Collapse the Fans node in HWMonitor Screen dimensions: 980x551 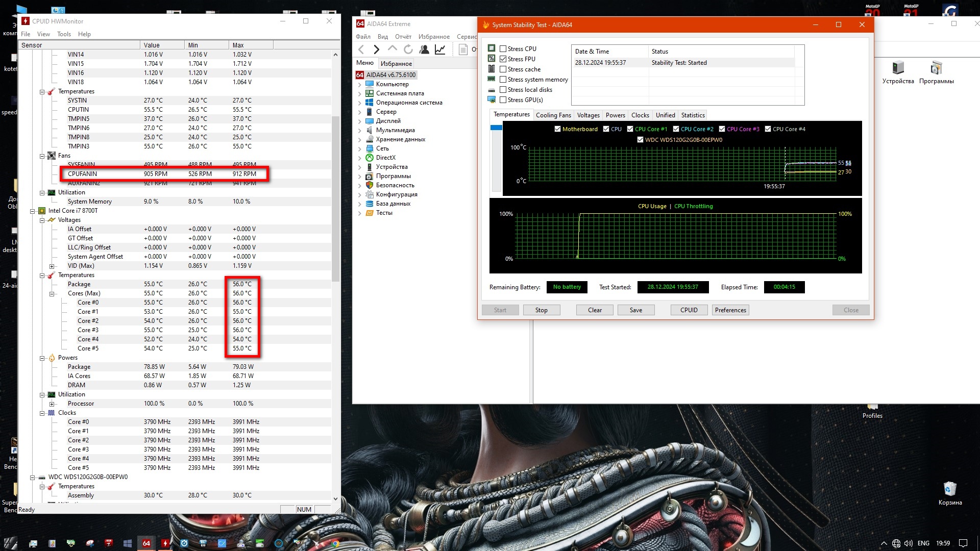coord(42,156)
